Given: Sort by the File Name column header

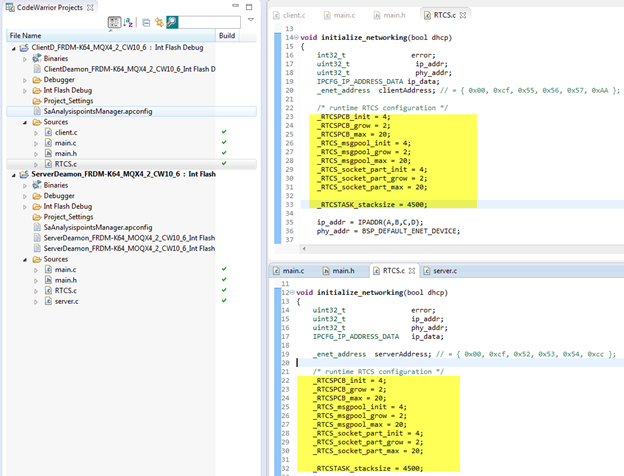Looking at the screenshot, I should [x=111, y=36].
